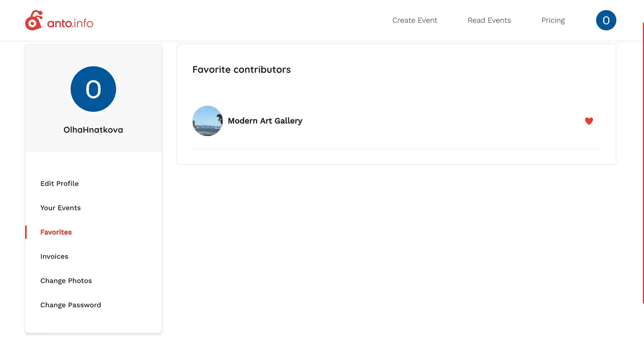644x348 pixels.
Task: Click the large profile avatar in sidebar
Action: [93, 89]
